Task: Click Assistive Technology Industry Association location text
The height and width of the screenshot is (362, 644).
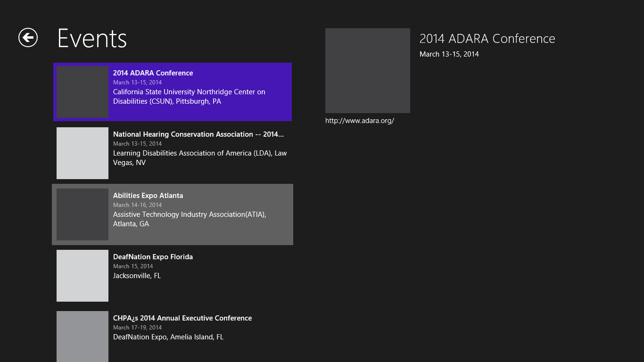Action: coord(190,219)
